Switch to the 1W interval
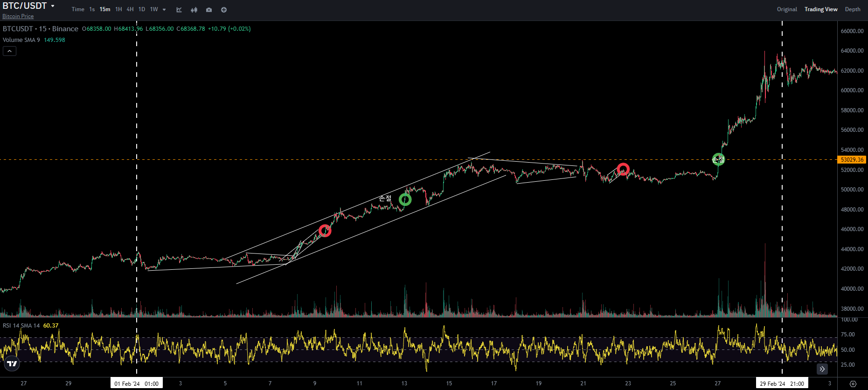This screenshot has height=390, width=868. [154, 9]
